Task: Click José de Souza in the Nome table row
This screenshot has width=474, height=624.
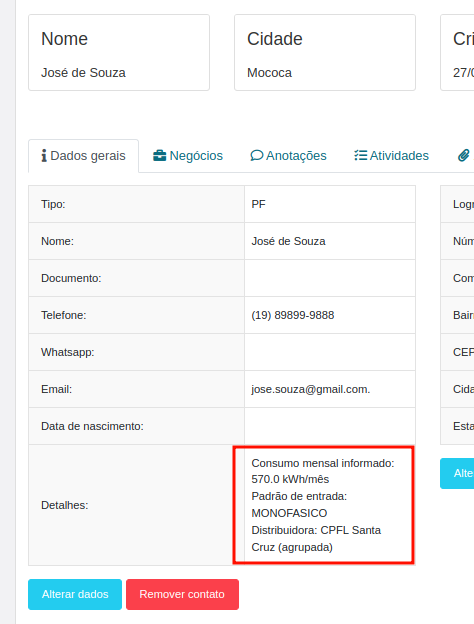Action: pyautogui.click(x=288, y=241)
